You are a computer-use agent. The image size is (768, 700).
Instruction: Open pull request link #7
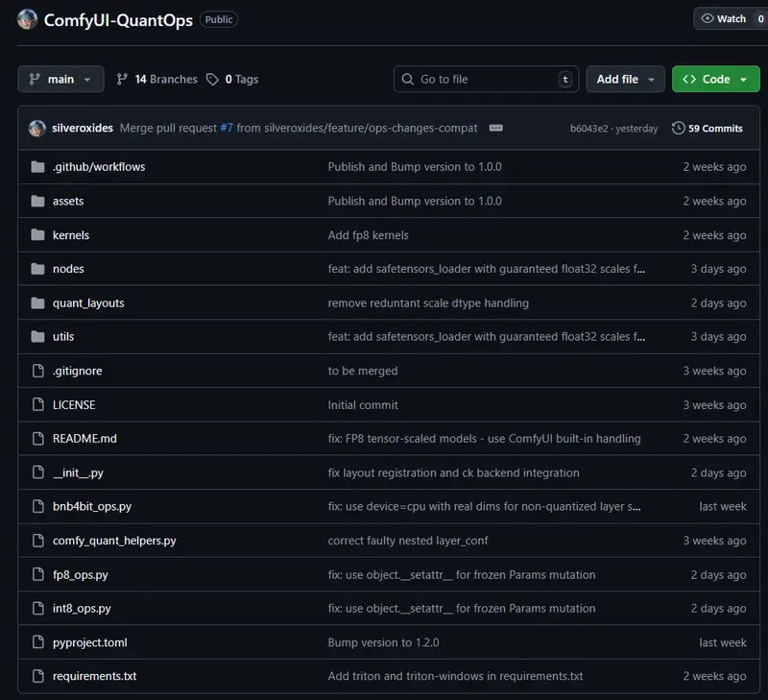point(227,128)
